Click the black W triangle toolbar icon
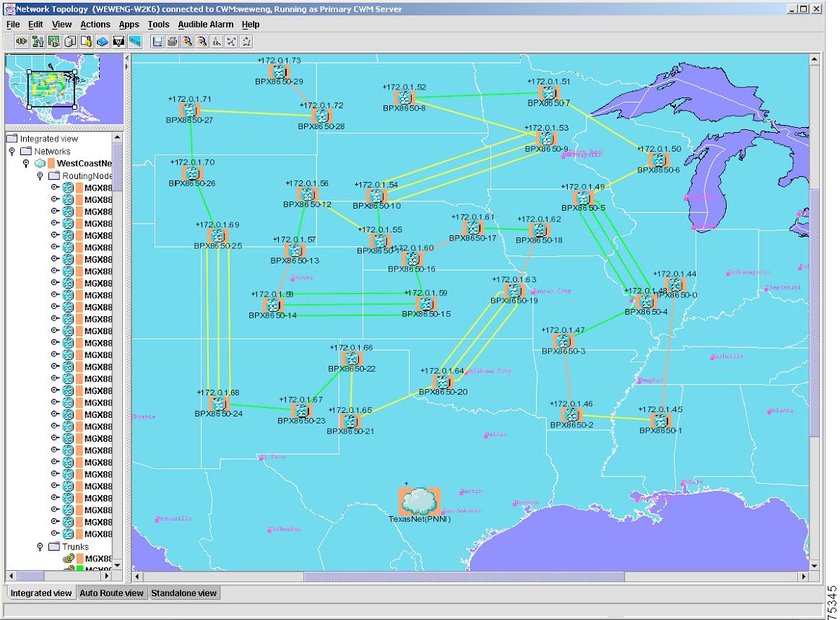The height and width of the screenshot is (620, 840). tap(118, 41)
